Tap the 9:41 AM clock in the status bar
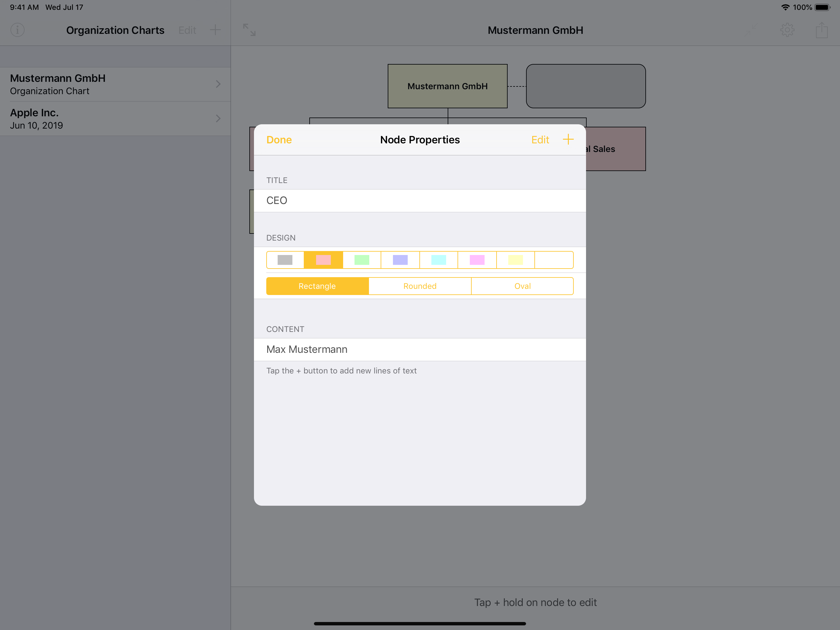 click(24, 7)
